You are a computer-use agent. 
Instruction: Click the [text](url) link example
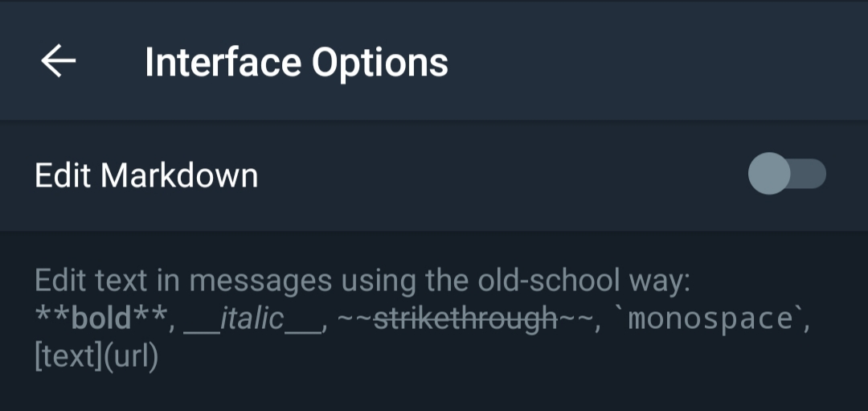(x=96, y=356)
